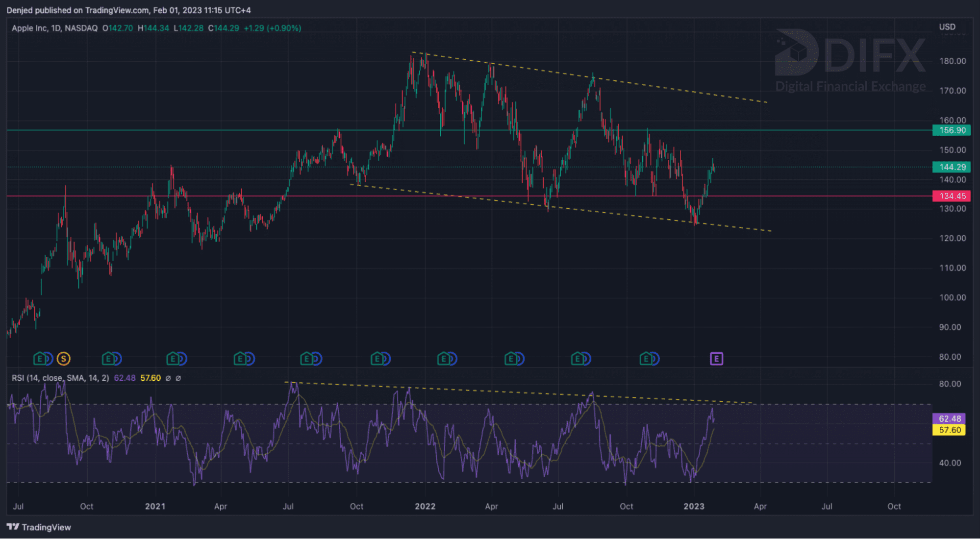Select the RSI indicator legend title
The height and width of the screenshot is (539, 980).
point(60,378)
